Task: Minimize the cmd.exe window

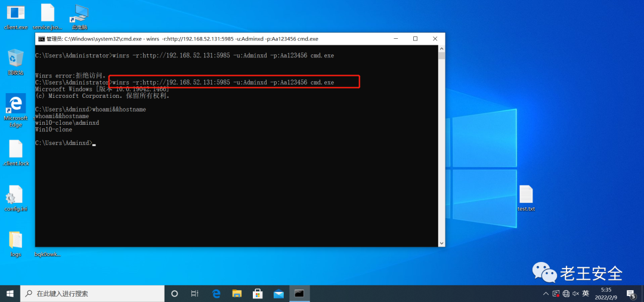Action: click(x=395, y=39)
